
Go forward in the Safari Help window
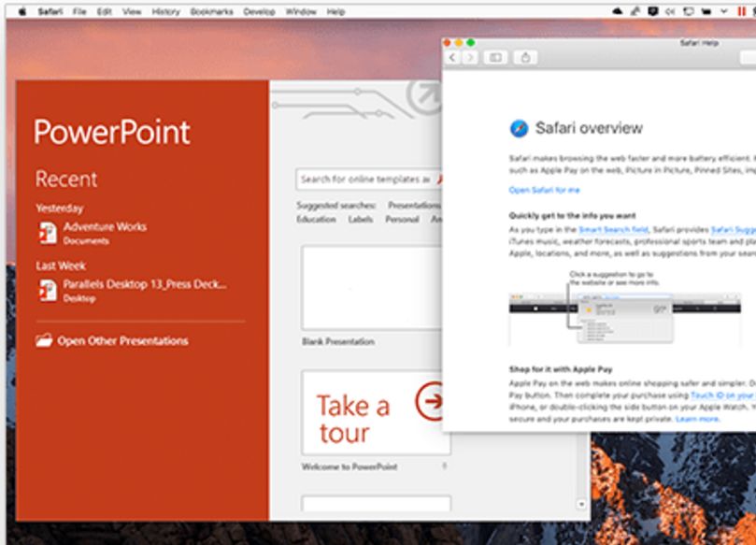pos(470,57)
